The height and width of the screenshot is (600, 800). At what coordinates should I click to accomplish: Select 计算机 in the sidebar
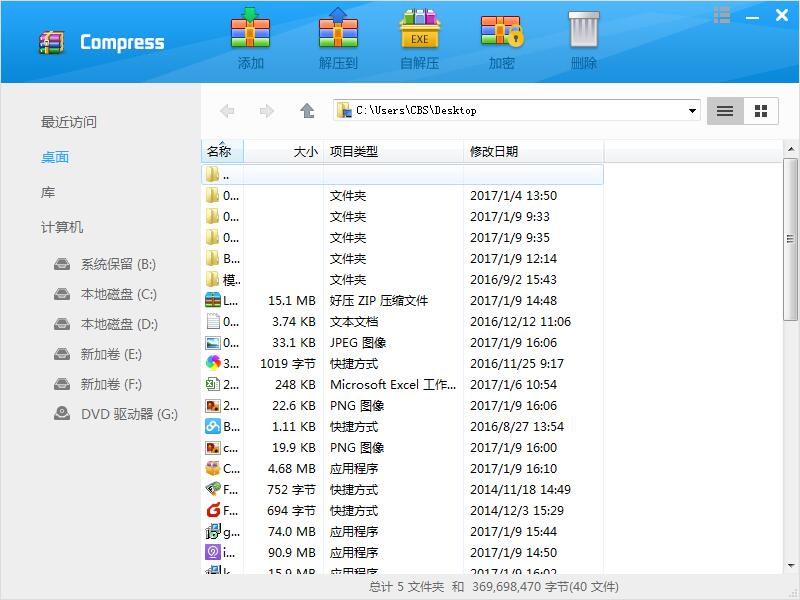click(62, 227)
